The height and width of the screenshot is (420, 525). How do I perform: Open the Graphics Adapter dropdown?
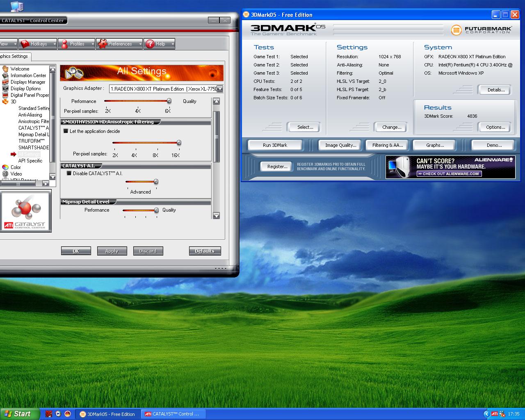[x=220, y=89]
